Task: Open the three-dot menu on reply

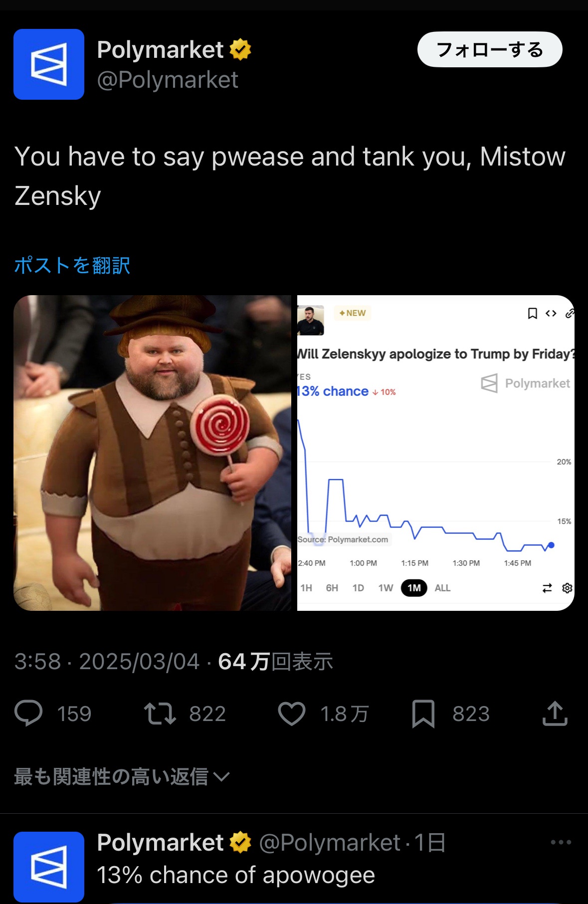Action: (561, 842)
